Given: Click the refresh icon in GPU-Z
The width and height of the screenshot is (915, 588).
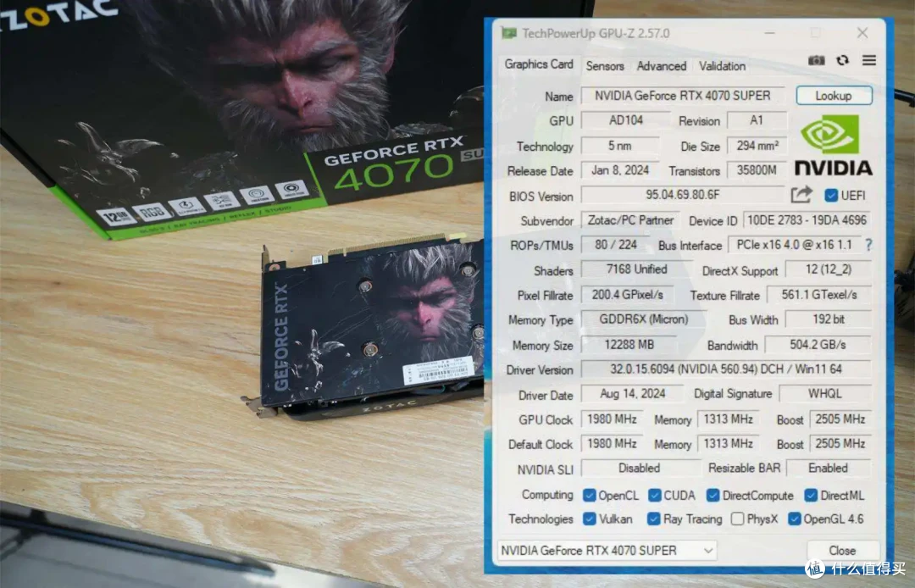Looking at the screenshot, I should pyautogui.click(x=842, y=61).
